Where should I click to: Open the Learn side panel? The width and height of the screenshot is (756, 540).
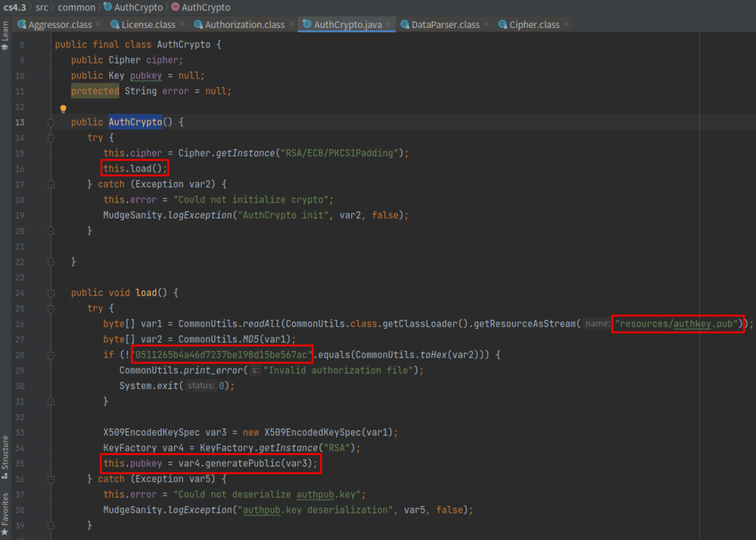coord(5,34)
